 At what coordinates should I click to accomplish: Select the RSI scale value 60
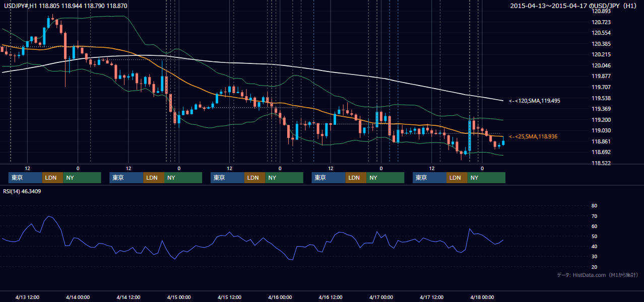point(594,226)
